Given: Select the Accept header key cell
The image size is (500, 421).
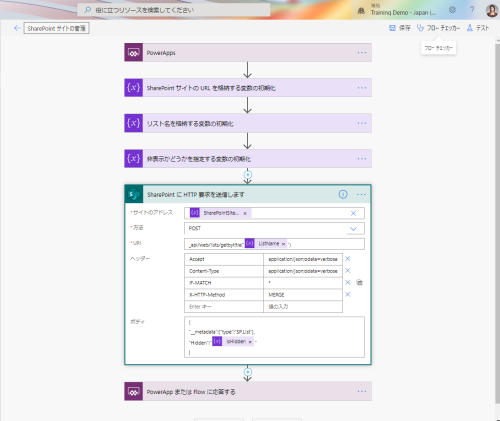Looking at the screenshot, I should (224, 259).
